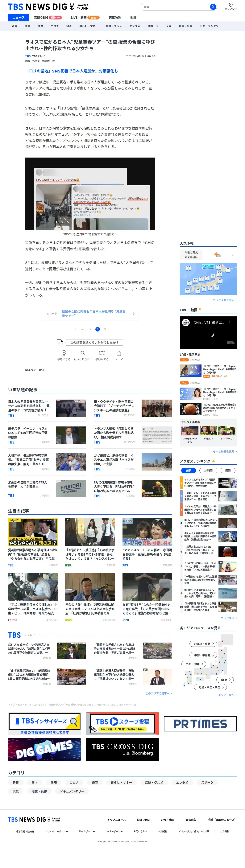Open 近畿・中国・四国 area news

(x=211, y=687)
